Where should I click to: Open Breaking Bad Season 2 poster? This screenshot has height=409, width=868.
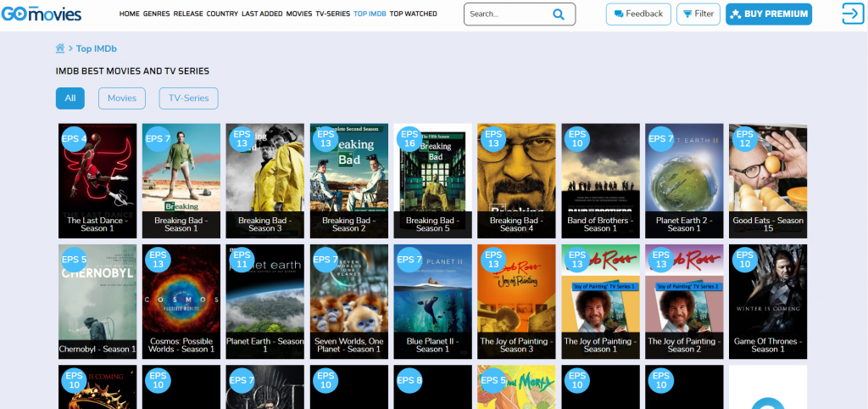click(x=348, y=181)
